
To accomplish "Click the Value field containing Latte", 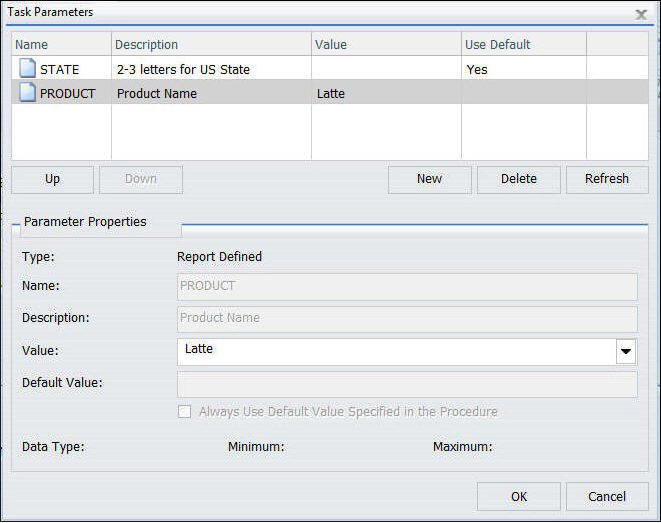I will pyautogui.click(x=396, y=351).
